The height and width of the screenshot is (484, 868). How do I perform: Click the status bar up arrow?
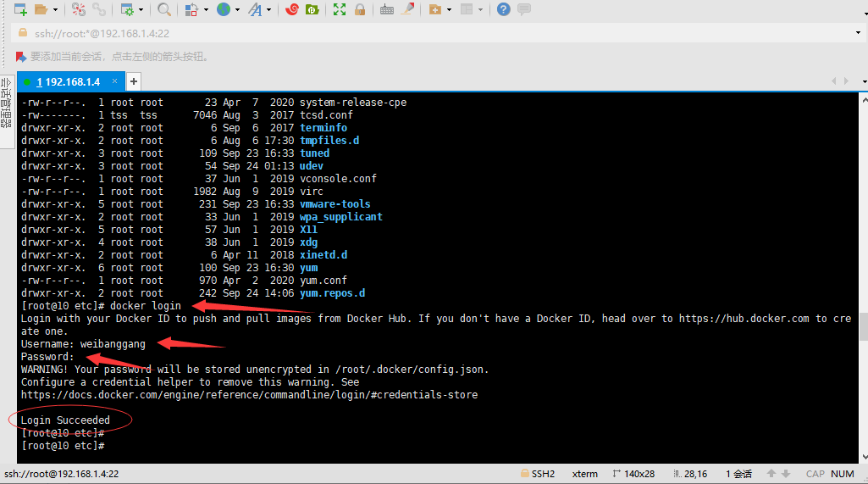(771, 474)
